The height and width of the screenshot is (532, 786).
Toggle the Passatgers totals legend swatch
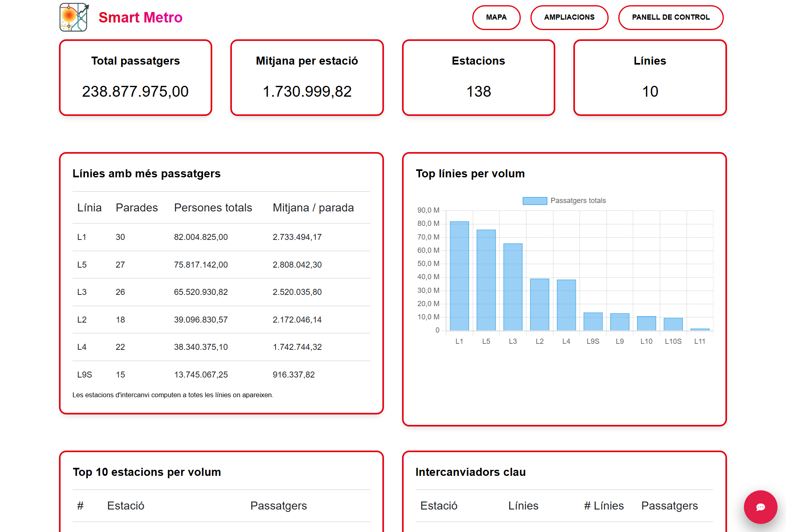point(534,201)
